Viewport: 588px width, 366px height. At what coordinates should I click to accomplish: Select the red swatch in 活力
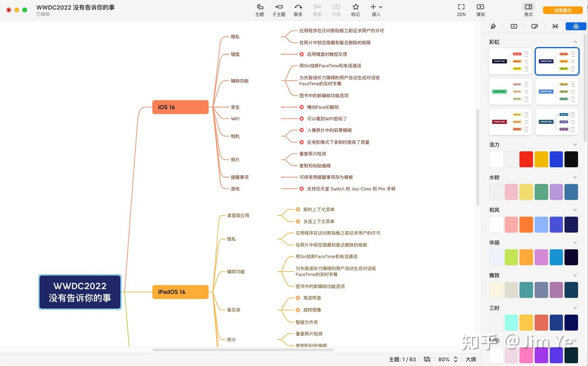(x=526, y=159)
